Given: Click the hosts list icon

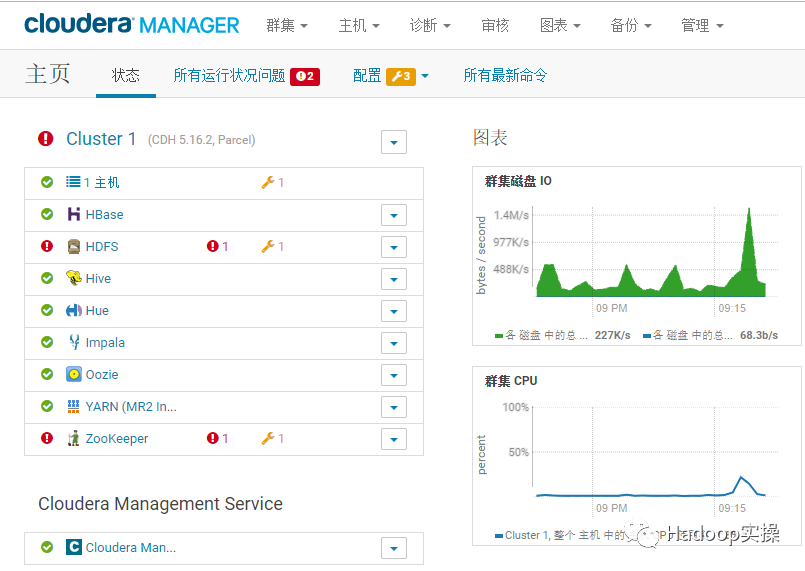Looking at the screenshot, I should pos(73,182).
